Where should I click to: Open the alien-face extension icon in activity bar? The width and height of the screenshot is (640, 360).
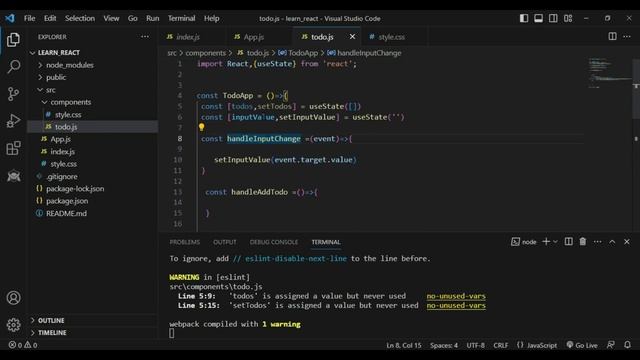click(x=13, y=176)
